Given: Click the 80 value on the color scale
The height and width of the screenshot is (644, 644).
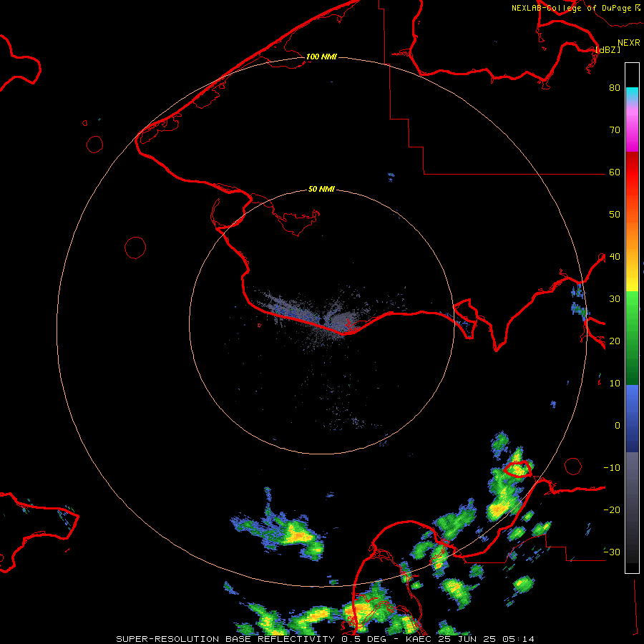Looking at the screenshot, I should (x=615, y=88).
